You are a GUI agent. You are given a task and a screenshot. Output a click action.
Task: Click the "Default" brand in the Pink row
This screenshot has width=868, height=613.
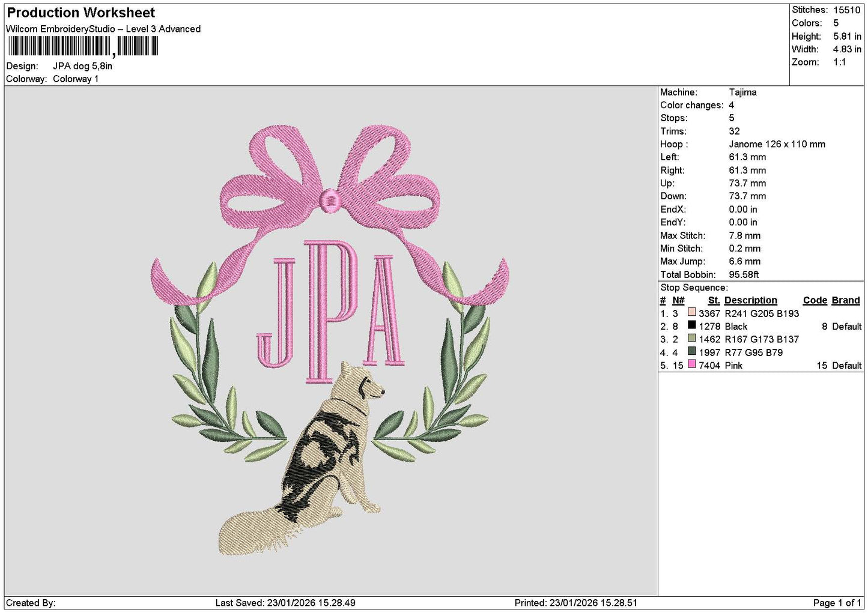(846, 366)
